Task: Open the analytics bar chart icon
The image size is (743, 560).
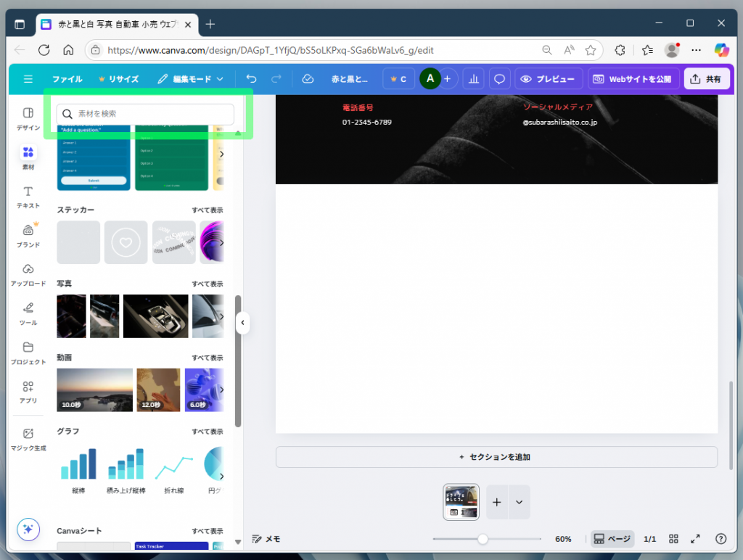Action: click(x=473, y=79)
